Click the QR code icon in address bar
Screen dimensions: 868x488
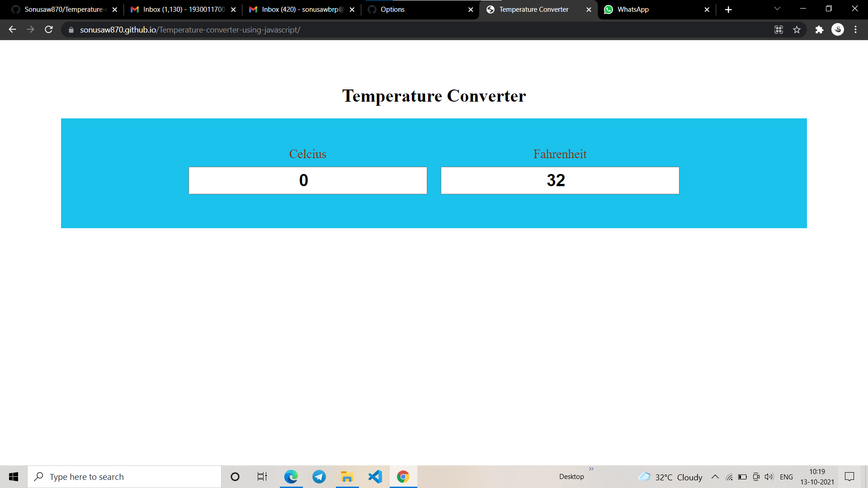(x=778, y=30)
